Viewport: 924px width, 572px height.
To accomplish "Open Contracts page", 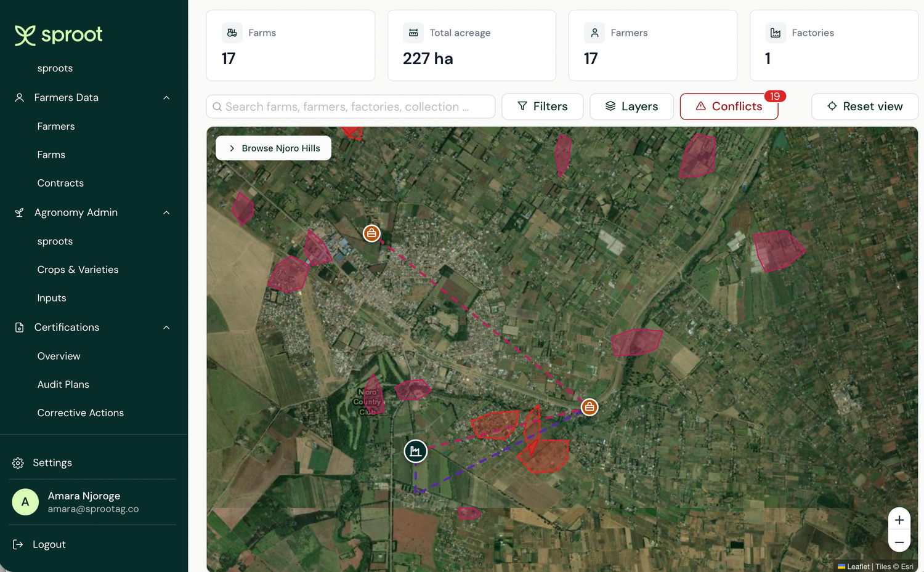I will (x=60, y=183).
